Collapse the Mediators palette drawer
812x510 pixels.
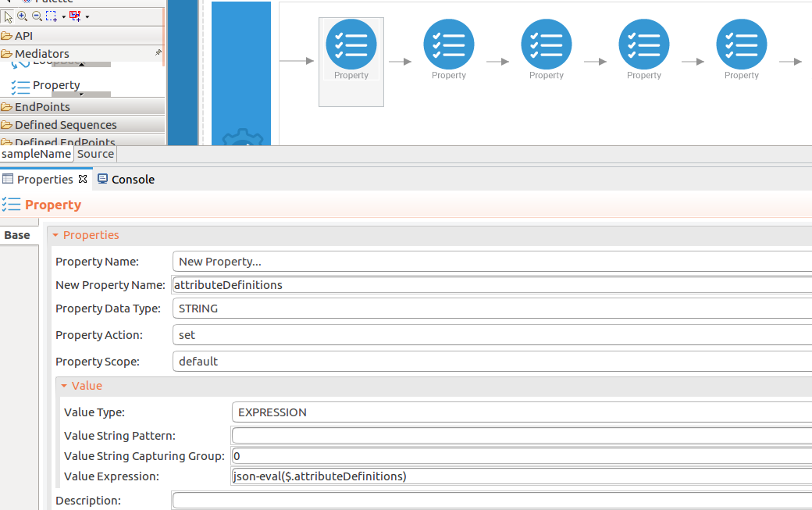82,53
